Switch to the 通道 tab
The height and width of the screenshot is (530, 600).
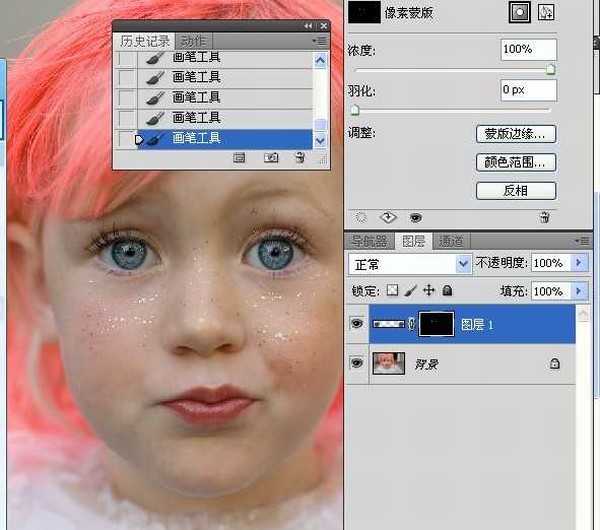(x=451, y=241)
